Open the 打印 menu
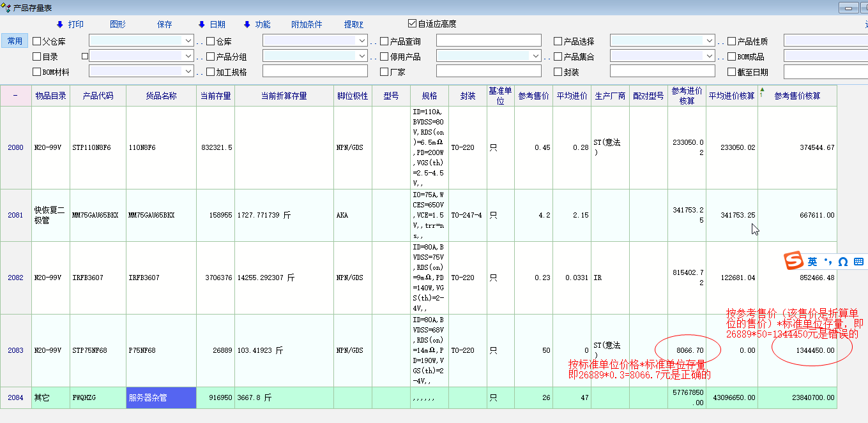Viewport: 868px width, 423px height. [x=70, y=24]
